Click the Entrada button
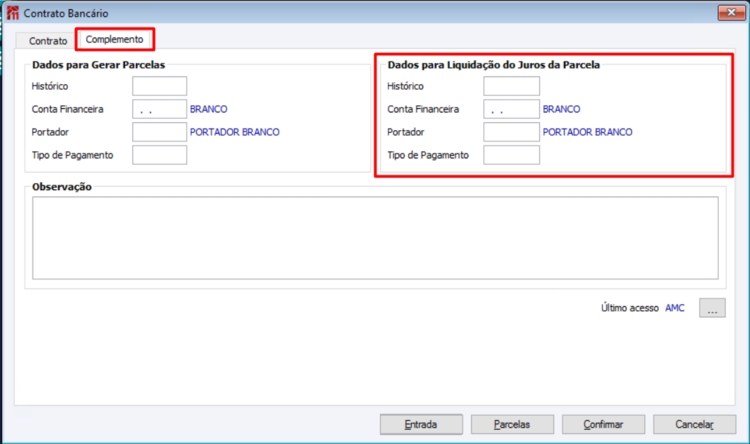 421,424
